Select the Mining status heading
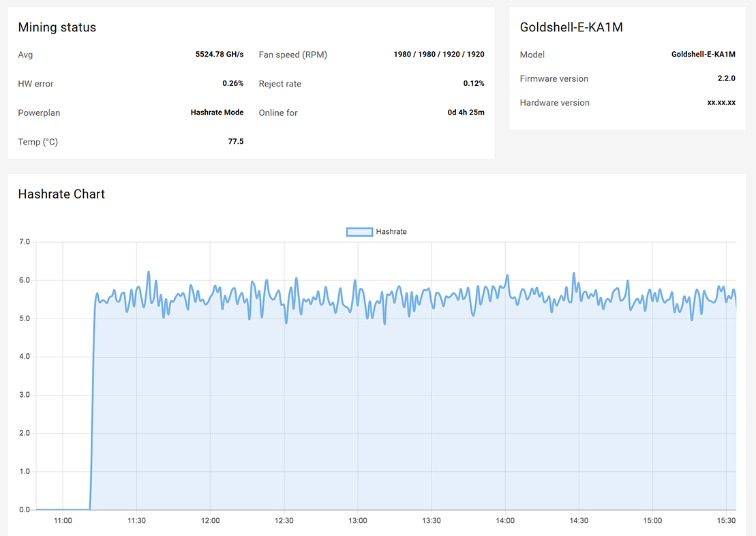The width and height of the screenshot is (756, 536). [x=57, y=27]
